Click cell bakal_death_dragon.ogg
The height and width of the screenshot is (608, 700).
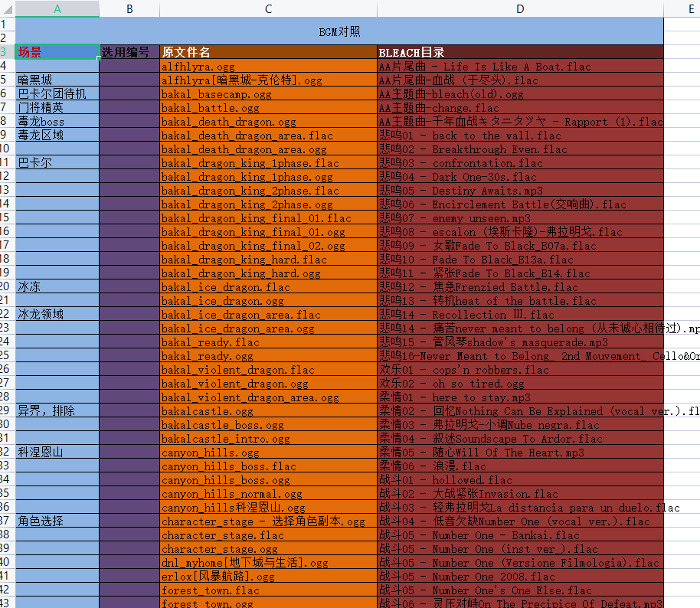(268, 122)
